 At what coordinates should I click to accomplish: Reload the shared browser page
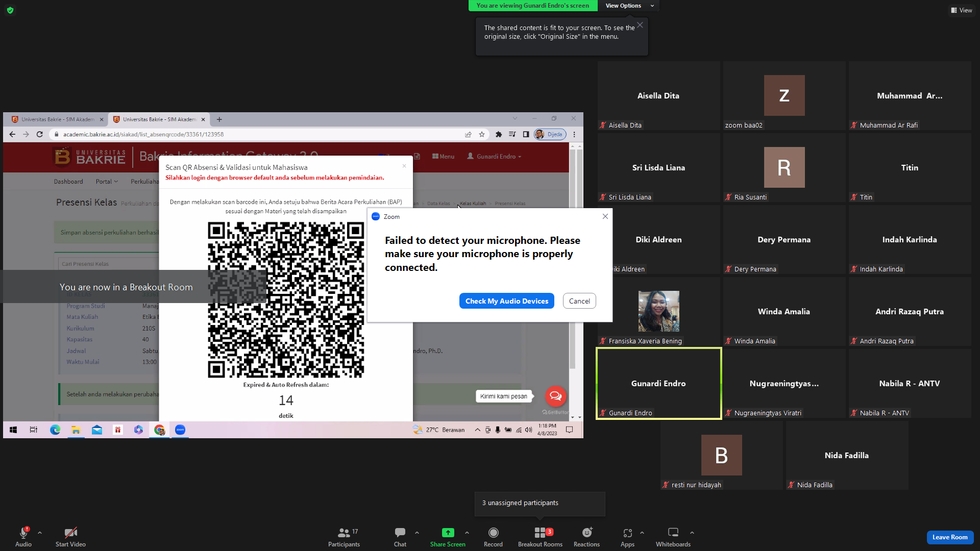point(39,134)
